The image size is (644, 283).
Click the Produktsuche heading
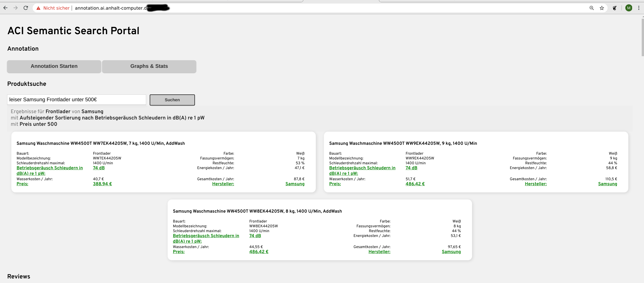[27, 84]
